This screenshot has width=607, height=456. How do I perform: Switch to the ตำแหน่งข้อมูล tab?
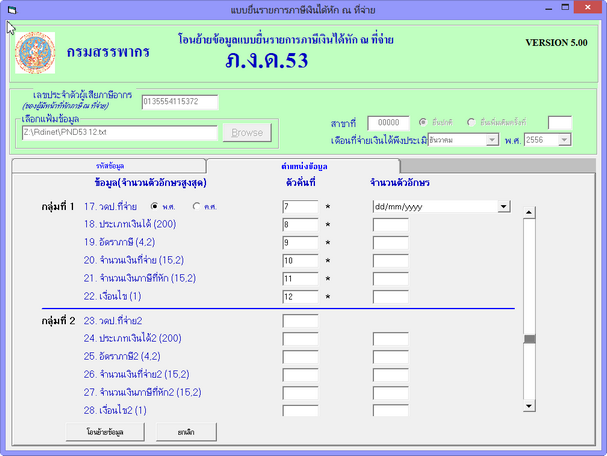pos(304,166)
